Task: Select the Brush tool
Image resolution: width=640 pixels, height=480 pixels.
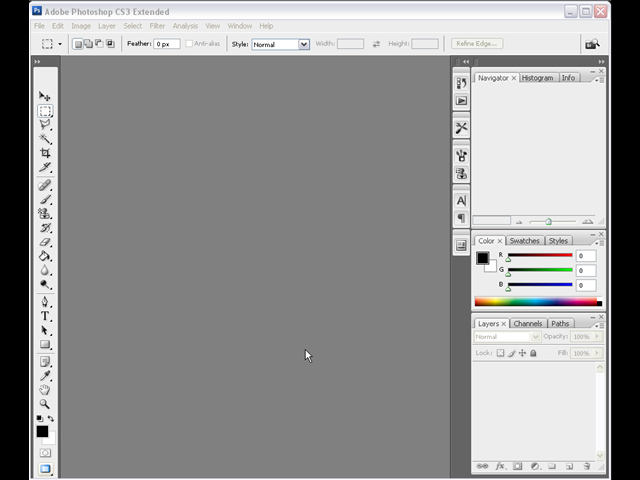Action: pyautogui.click(x=45, y=200)
